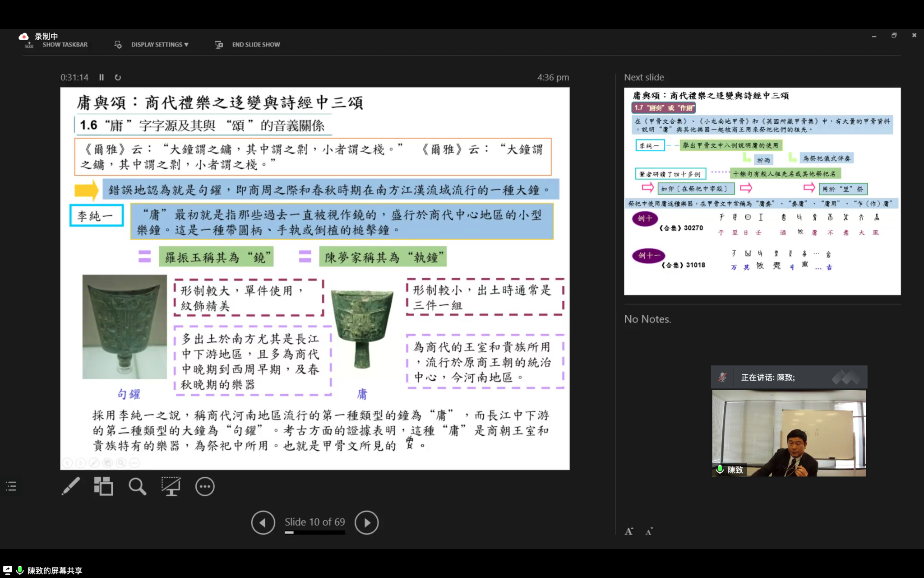Make the notes text smaller

point(649,531)
